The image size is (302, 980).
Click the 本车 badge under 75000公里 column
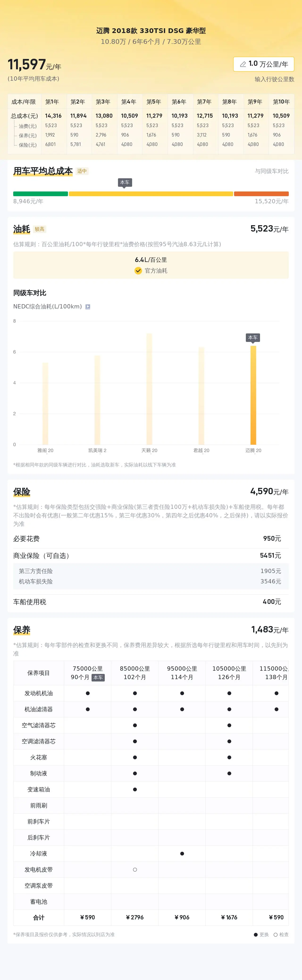click(98, 677)
